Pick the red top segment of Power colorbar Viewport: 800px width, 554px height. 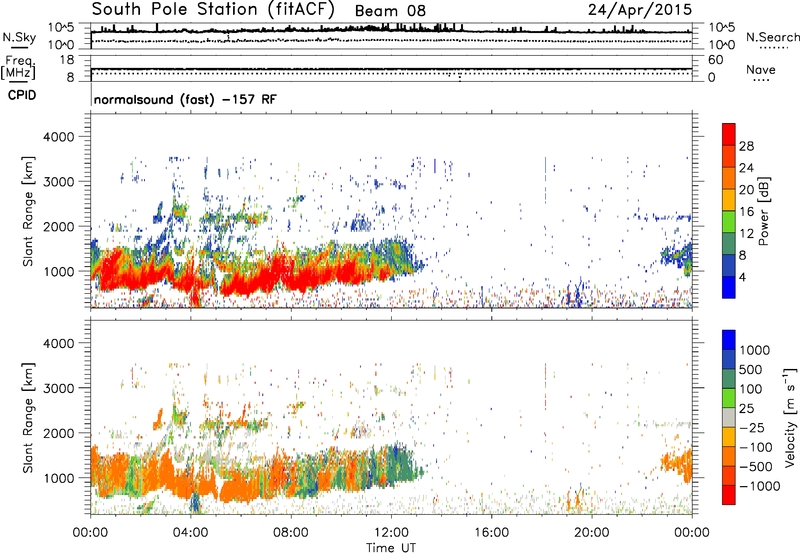pyautogui.click(x=729, y=134)
